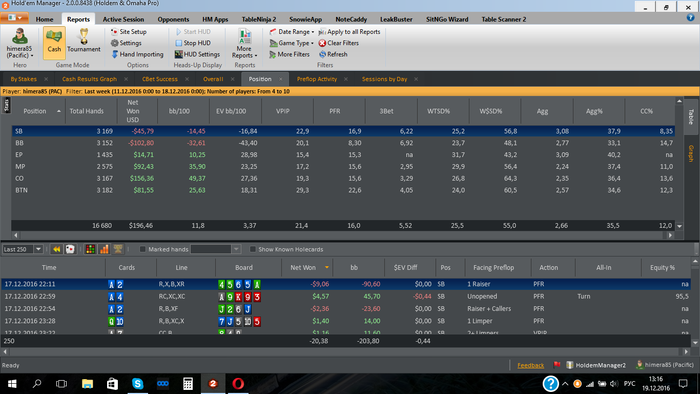Image resolution: width=700 pixels, height=394 pixels.
Task: Open More Filters
Action: pos(289,54)
